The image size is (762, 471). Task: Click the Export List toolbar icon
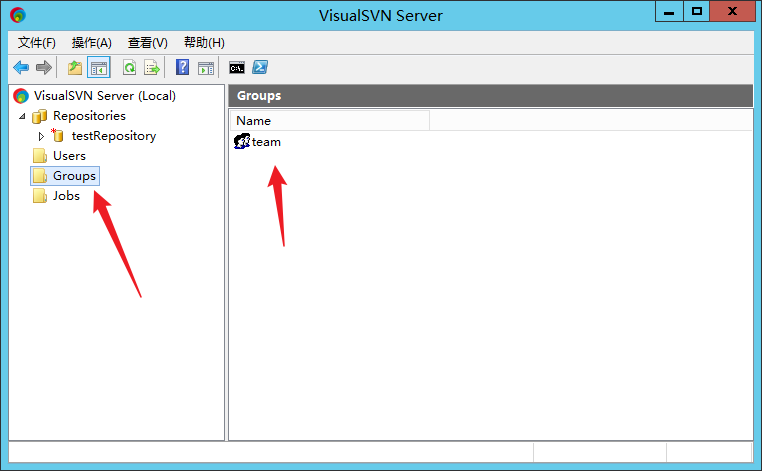coord(152,68)
